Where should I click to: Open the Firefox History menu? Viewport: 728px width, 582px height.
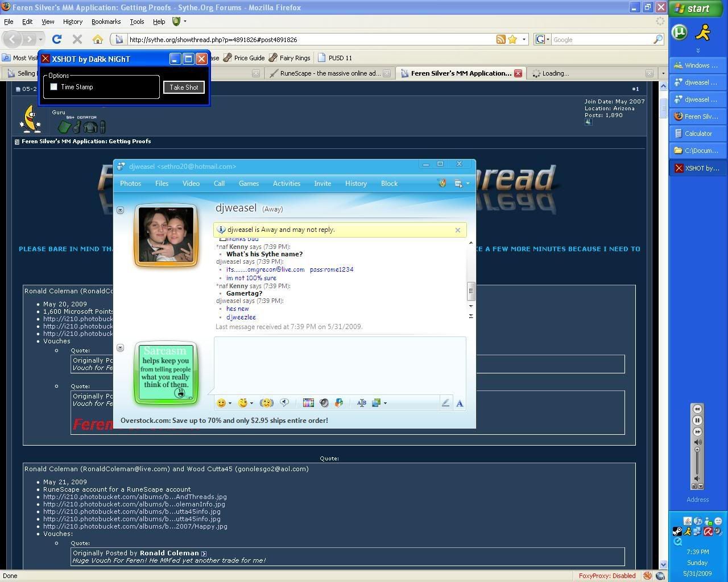tap(72, 22)
